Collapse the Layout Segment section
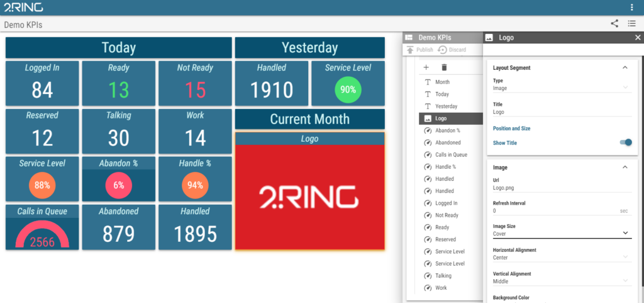This screenshot has height=303, width=644. coord(625,67)
